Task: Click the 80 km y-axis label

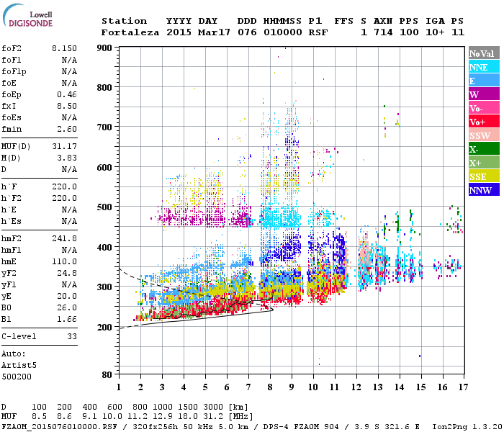Action: coord(107,375)
